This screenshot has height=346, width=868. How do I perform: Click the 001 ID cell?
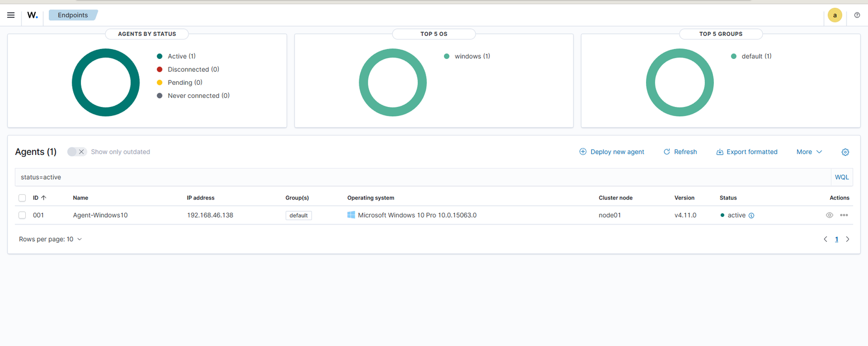coord(38,215)
